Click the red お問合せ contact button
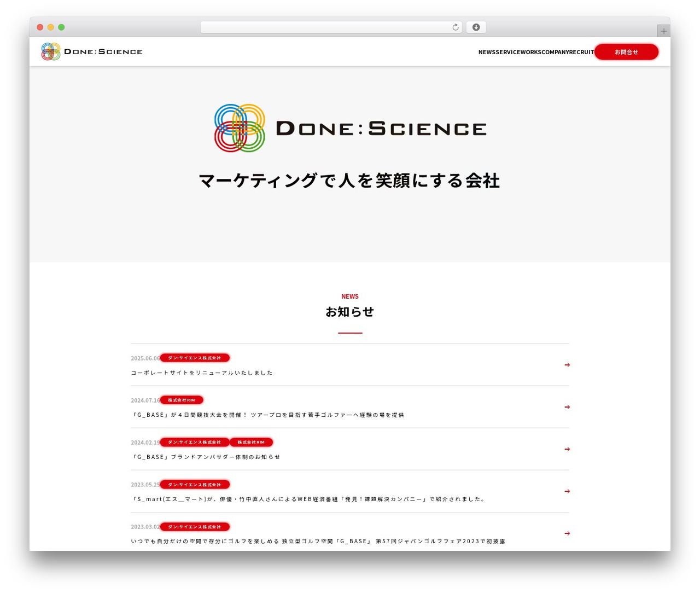 coord(626,52)
